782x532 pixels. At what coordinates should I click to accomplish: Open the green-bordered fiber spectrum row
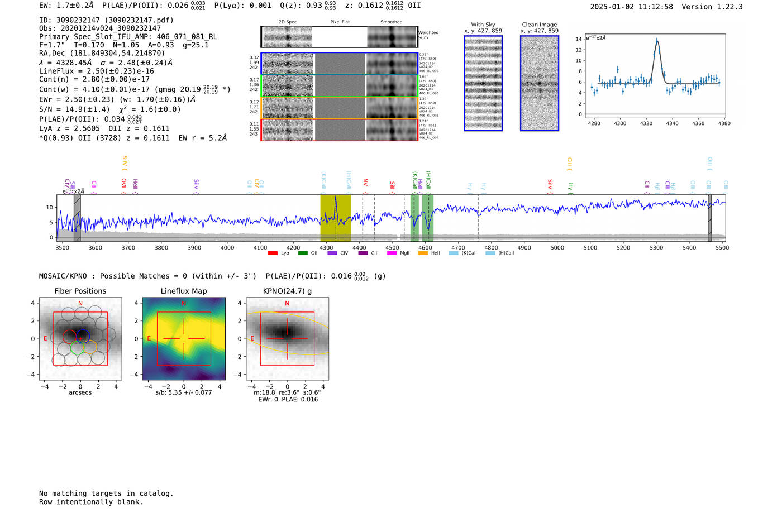point(340,86)
